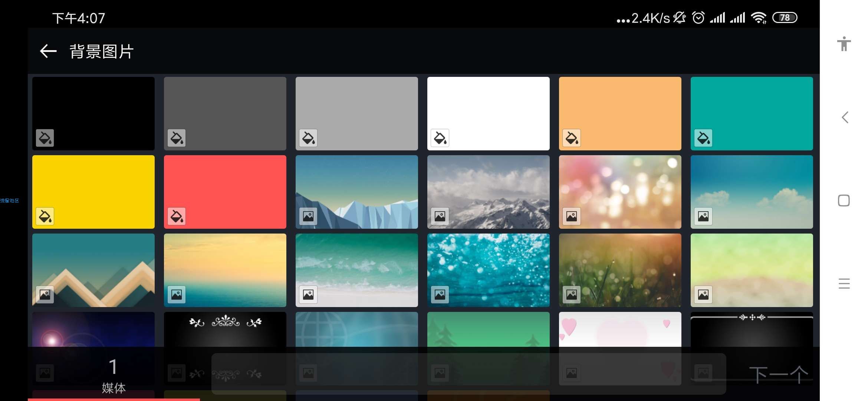
Task: Tap image icon on zigzag mountains thumbnail
Action: (45, 294)
